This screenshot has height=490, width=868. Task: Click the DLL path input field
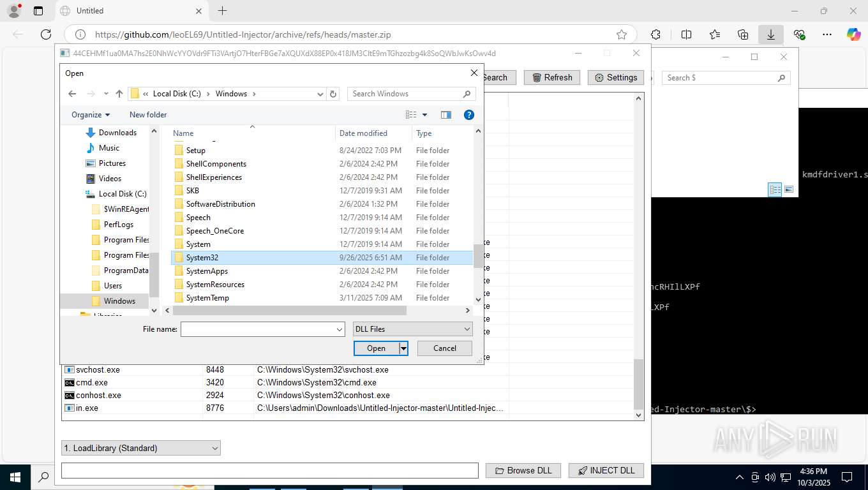(269, 470)
